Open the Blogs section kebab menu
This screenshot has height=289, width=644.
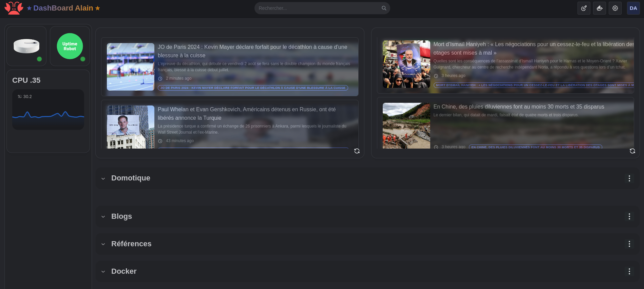(x=629, y=216)
